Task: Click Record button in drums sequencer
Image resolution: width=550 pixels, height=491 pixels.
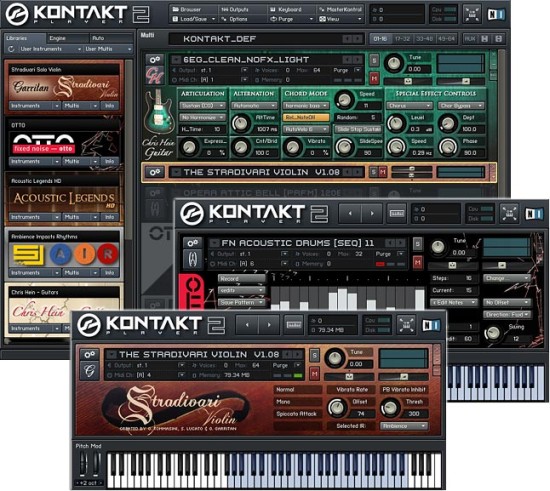Action: [241, 279]
